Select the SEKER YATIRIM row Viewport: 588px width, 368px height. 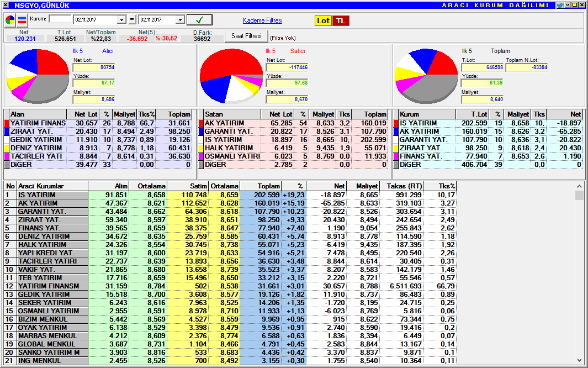230,302
